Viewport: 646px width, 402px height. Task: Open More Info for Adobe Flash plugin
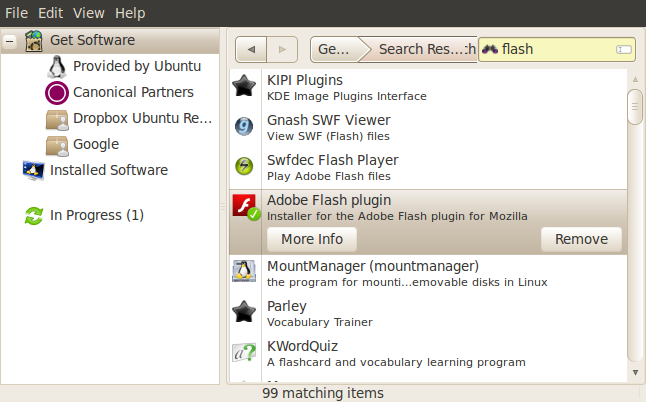point(312,239)
